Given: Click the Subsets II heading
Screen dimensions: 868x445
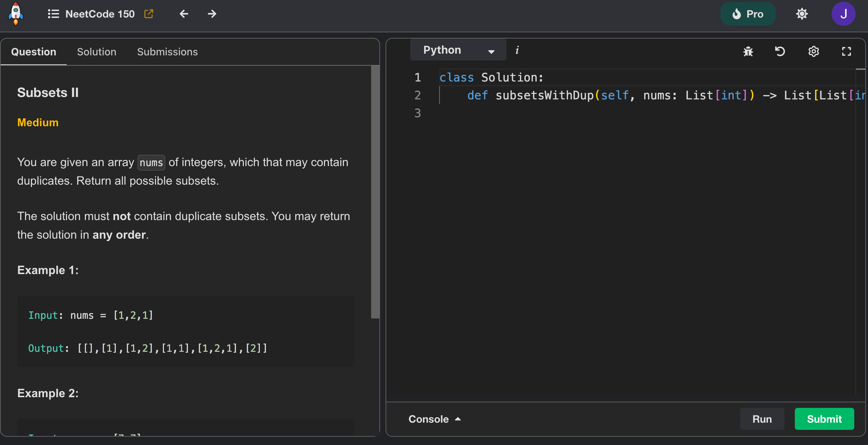Looking at the screenshot, I should [x=48, y=93].
